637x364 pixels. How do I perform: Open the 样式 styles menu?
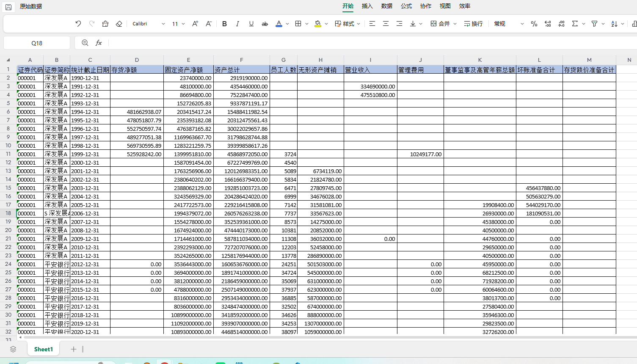[347, 24]
